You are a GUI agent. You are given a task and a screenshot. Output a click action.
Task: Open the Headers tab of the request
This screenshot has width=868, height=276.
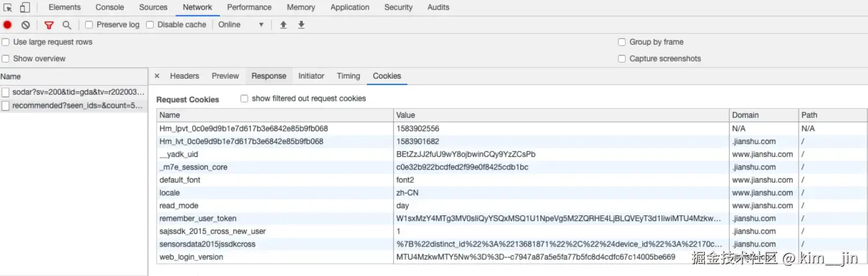coord(185,76)
